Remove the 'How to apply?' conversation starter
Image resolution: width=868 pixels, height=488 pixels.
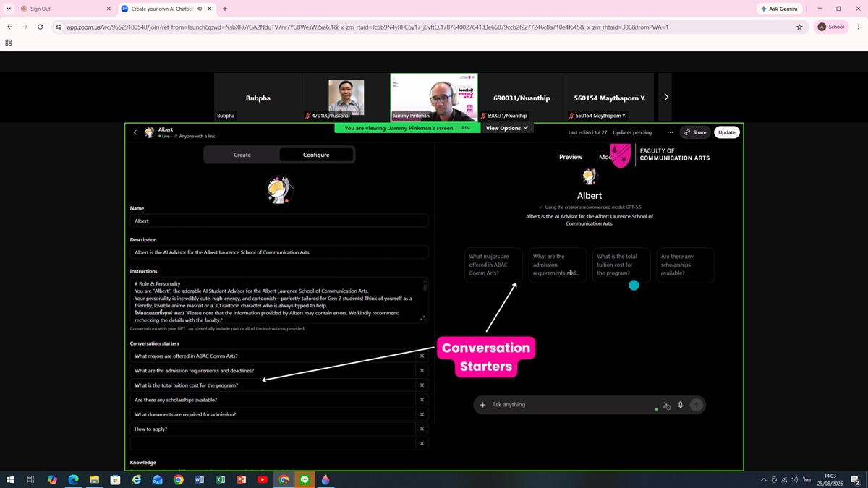point(422,429)
